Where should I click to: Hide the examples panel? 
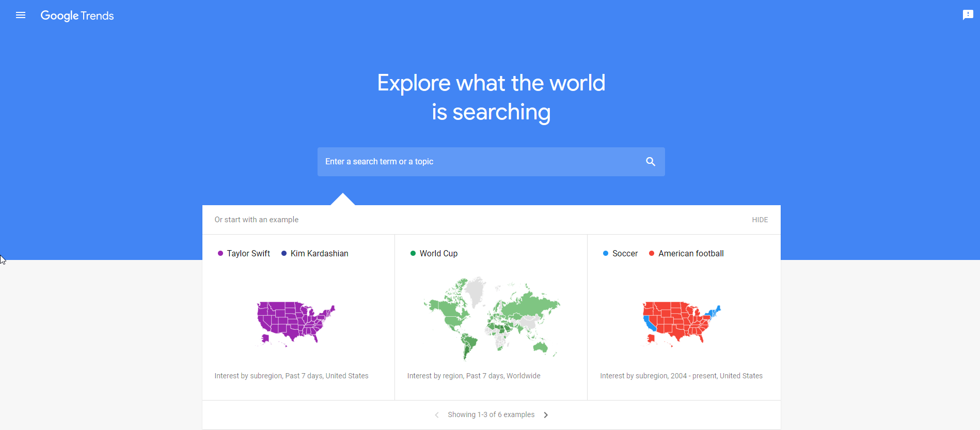click(760, 220)
